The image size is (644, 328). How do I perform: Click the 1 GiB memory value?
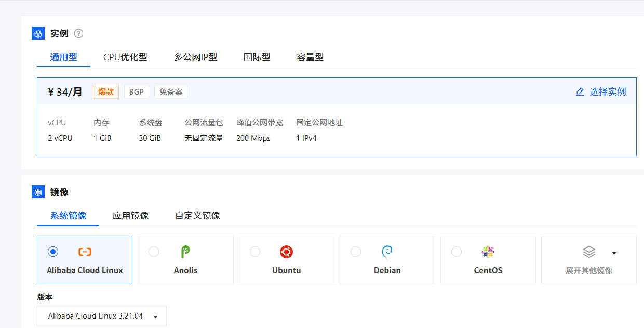click(x=102, y=138)
